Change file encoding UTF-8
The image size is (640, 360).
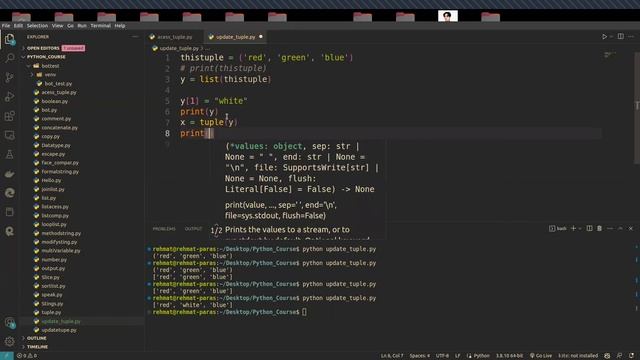pos(442,356)
